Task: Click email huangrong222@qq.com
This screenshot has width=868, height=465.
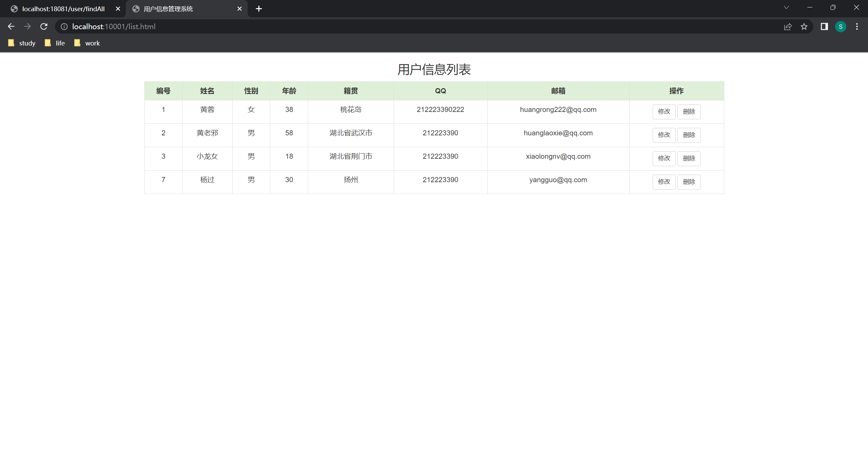Action: tap(558, 110)
